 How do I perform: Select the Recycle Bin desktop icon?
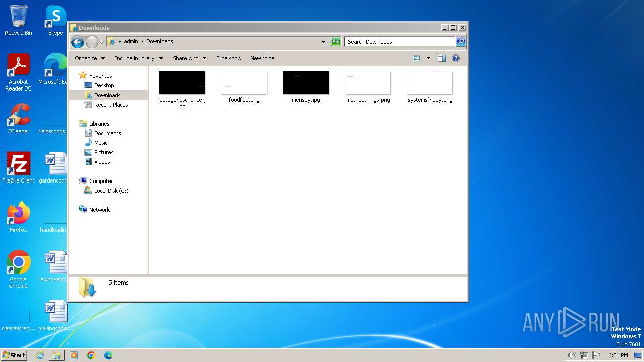18,20
